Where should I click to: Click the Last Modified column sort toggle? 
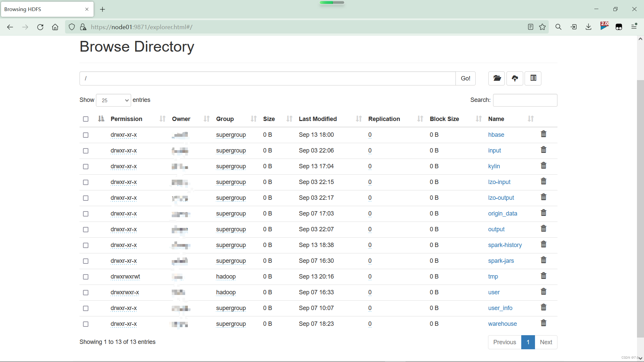coord(359,119)
